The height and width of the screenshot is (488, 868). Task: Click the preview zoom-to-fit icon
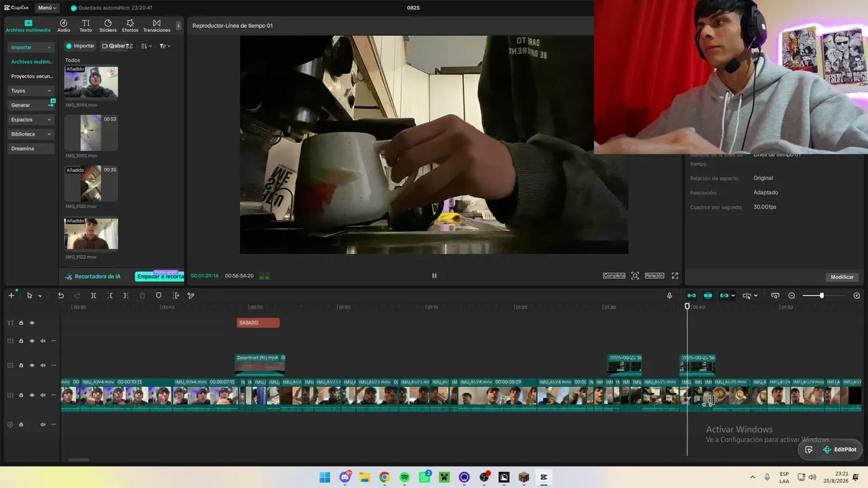635,276
